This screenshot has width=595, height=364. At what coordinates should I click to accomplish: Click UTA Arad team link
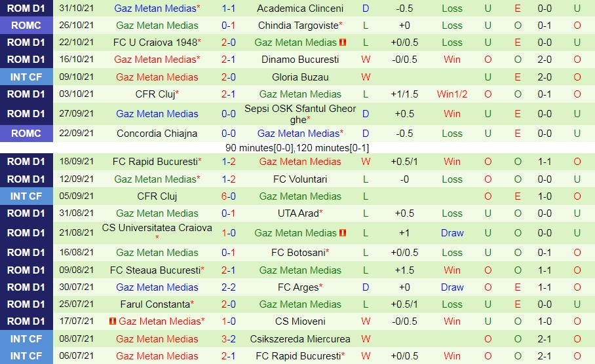299,213
